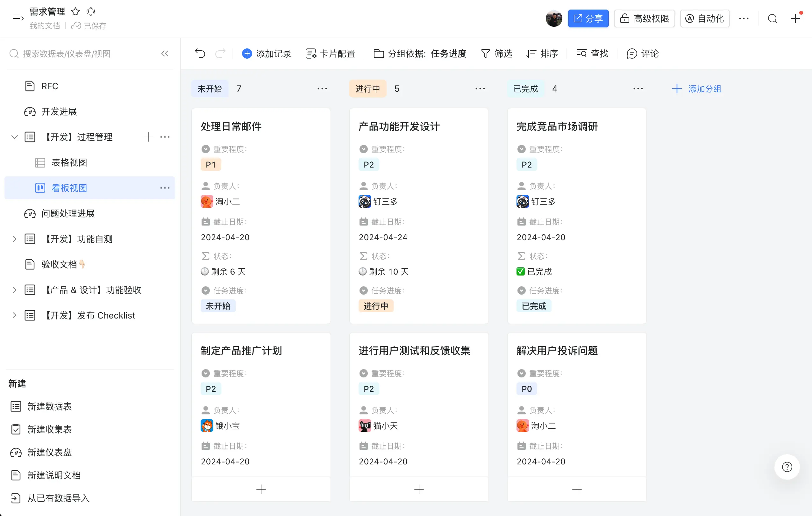The width and height of the screenshot is (812, 516).
Task: Open 分组依据 任务进度 grouping dropdown
Action: (x=420, y=54)
